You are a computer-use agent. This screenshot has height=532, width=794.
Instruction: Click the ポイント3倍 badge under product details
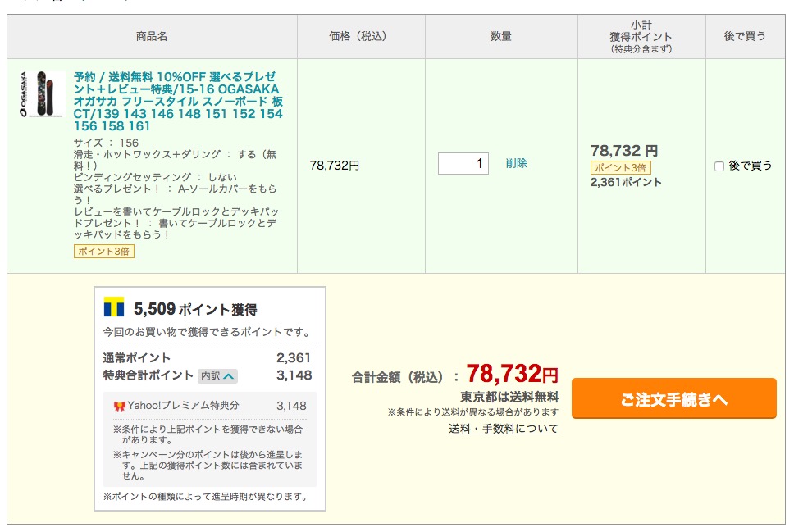point(104,251)
